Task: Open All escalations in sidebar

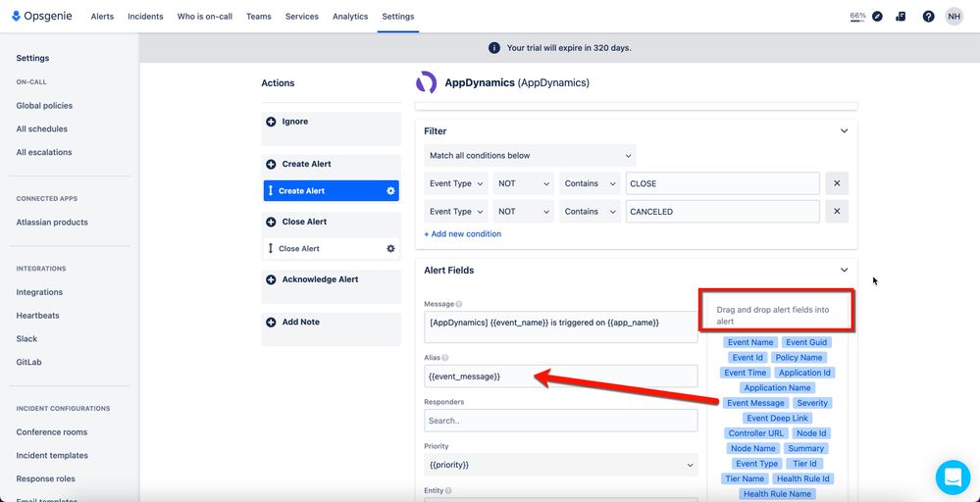Action: [44, 152]
